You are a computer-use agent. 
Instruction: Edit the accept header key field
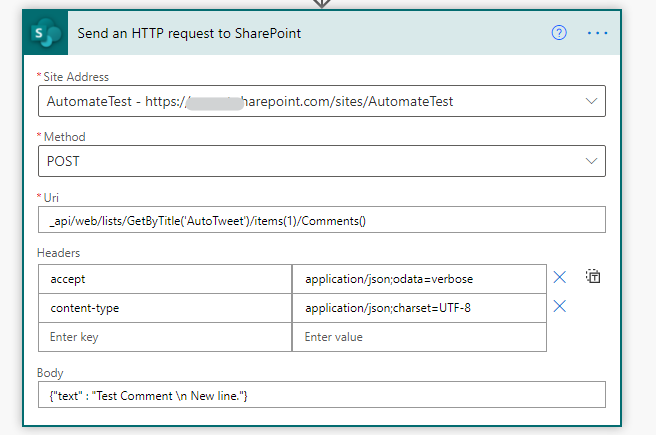pos(165,279)
